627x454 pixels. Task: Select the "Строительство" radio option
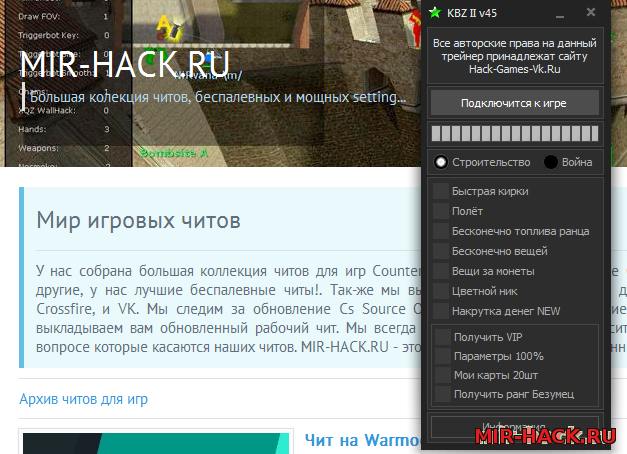tap(440, 162)
